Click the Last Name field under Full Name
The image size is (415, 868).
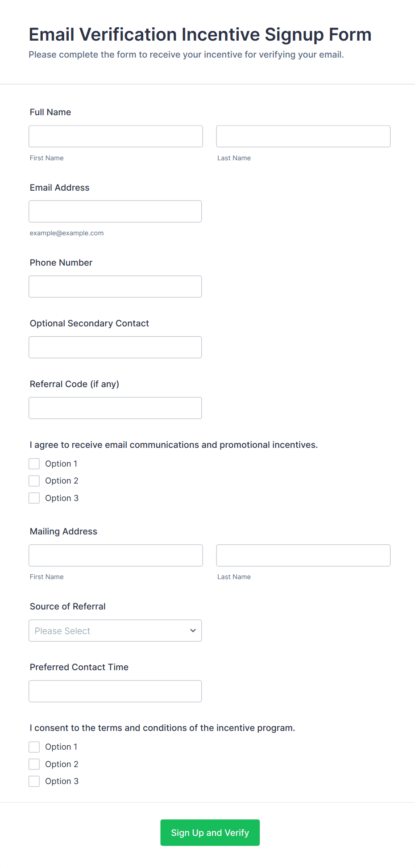303,136
